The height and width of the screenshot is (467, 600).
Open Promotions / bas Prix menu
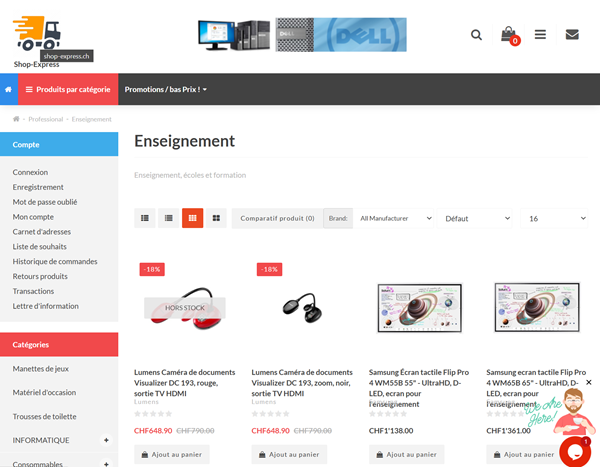click(x=166, y=89)
